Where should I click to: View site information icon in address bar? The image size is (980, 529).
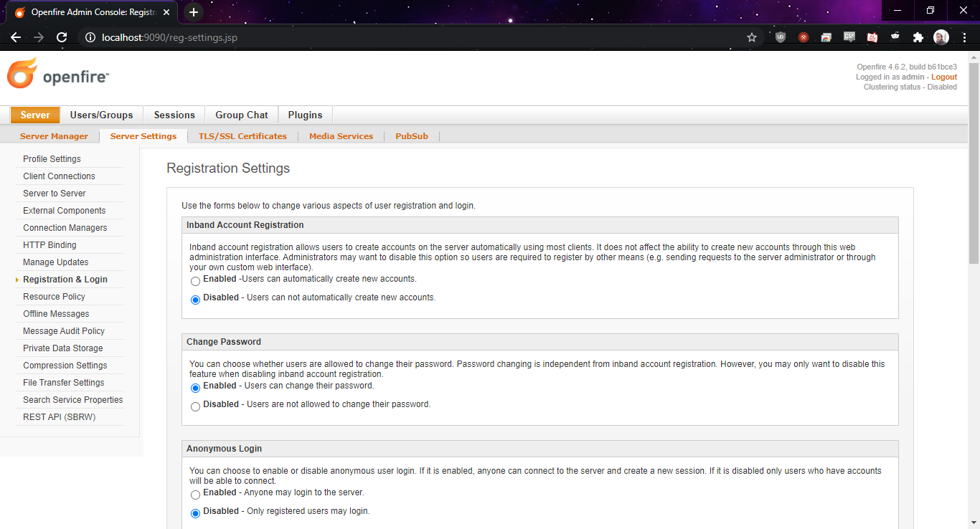tap(90, 37)
